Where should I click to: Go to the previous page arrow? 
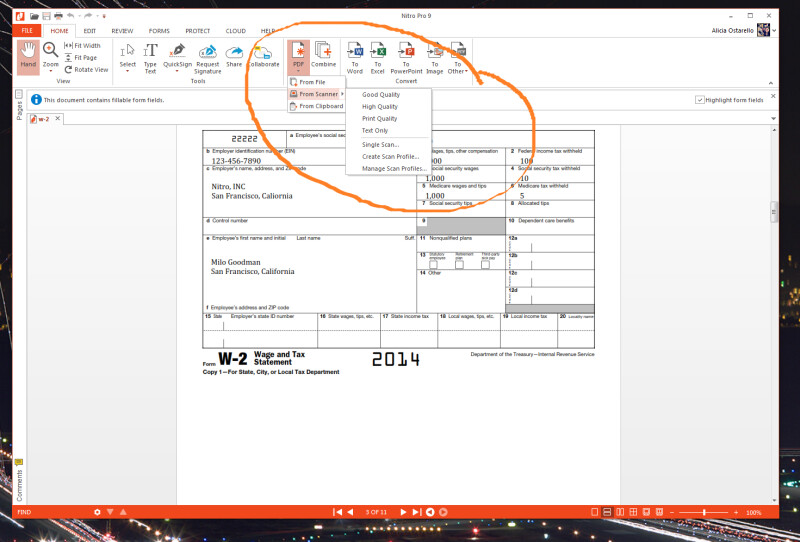(x=351, y=512)
